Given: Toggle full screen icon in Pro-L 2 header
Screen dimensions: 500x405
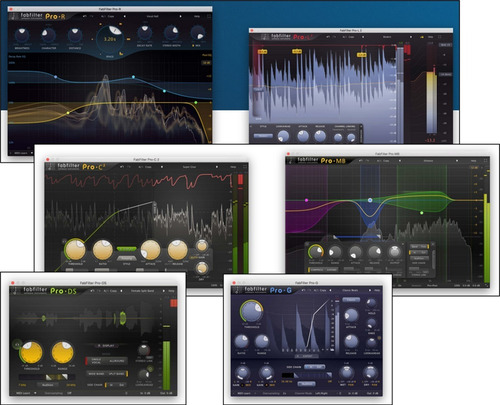Looking at the screenshot, I should 440,37.
